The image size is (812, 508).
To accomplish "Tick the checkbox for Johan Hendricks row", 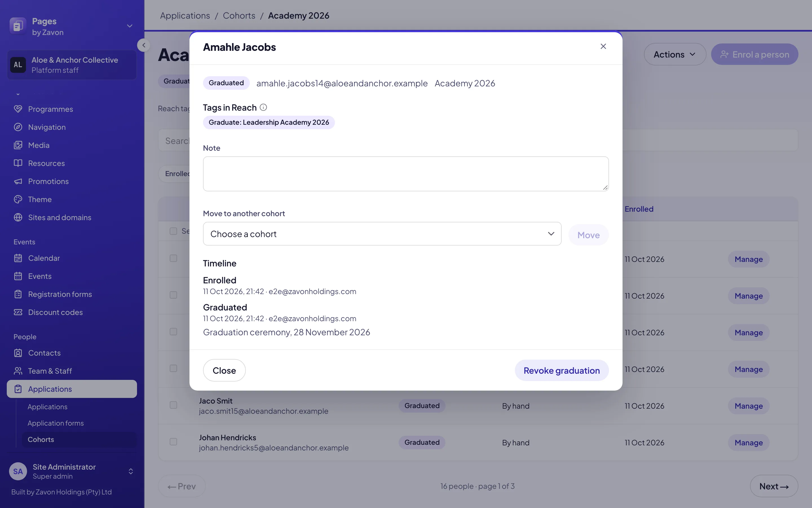I will (x=173, y=442).
